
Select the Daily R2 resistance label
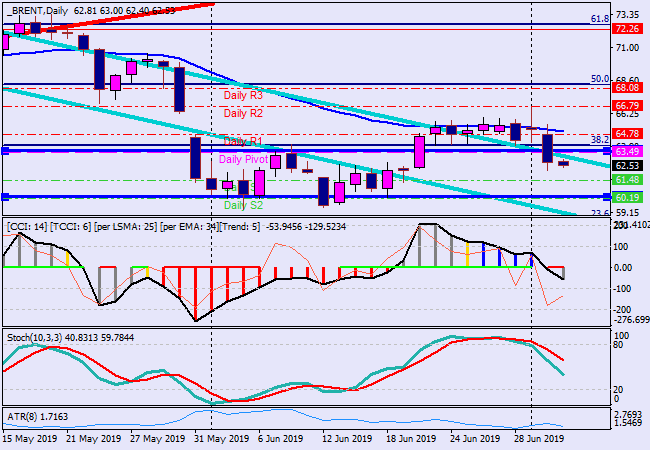coord(242,114)
